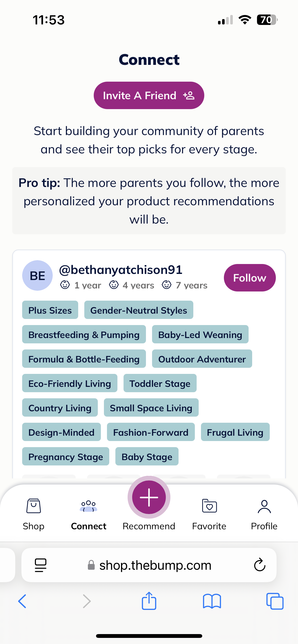Click Invite A Friend button
This screenshot has width=298, height=644.
[x=149, y=95]
